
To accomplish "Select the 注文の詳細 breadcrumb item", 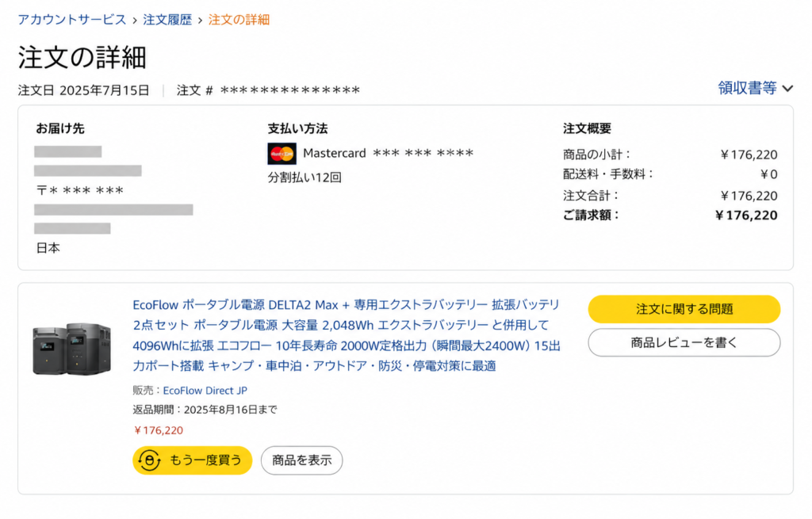I will click(239, 20).
